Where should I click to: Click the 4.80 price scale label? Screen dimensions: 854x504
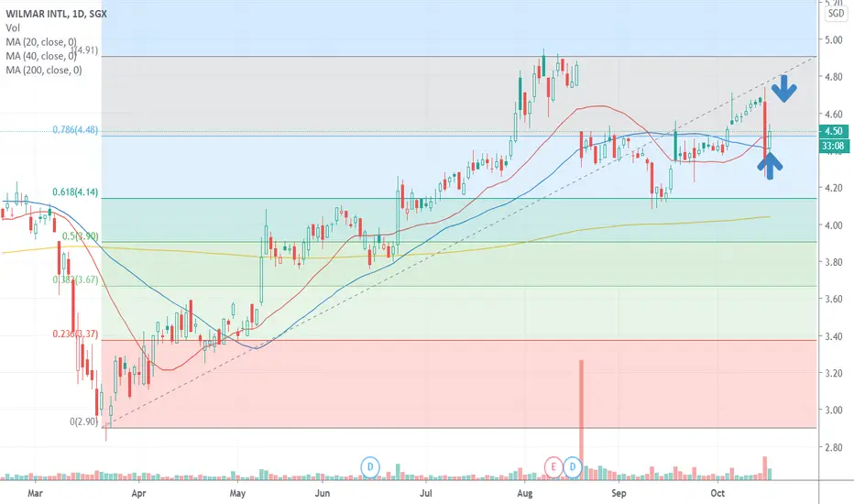tap(834, 77)
